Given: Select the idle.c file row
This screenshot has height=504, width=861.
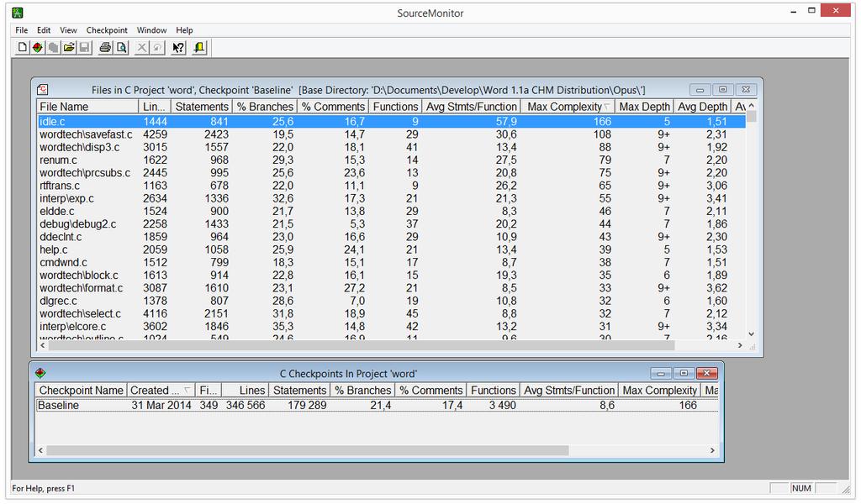Looking at the screenshot, I should [x=392, y=121].
